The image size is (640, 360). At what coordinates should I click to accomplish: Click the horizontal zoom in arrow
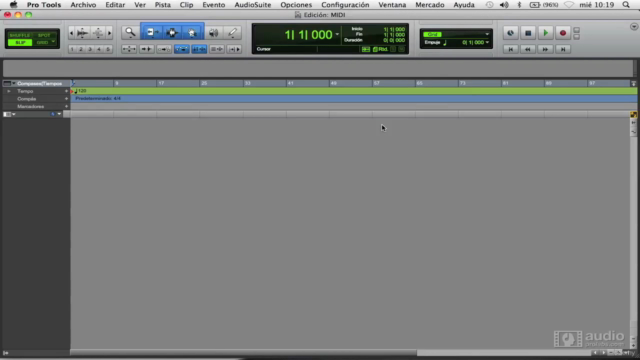[x=109, y=33]
